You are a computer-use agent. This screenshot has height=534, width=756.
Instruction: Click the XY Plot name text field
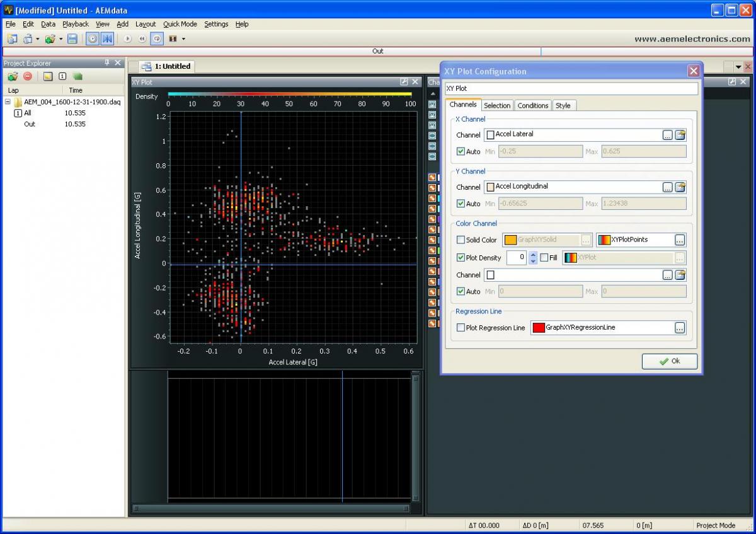[571, 89]
